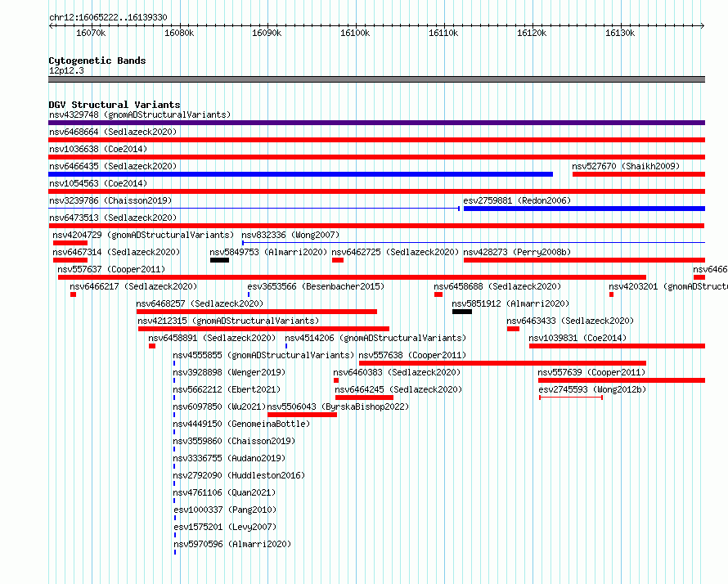This screenshot has width=728, height=584.
Task: Open nsv6097850 (Wu2021) label
Action: 219,407
